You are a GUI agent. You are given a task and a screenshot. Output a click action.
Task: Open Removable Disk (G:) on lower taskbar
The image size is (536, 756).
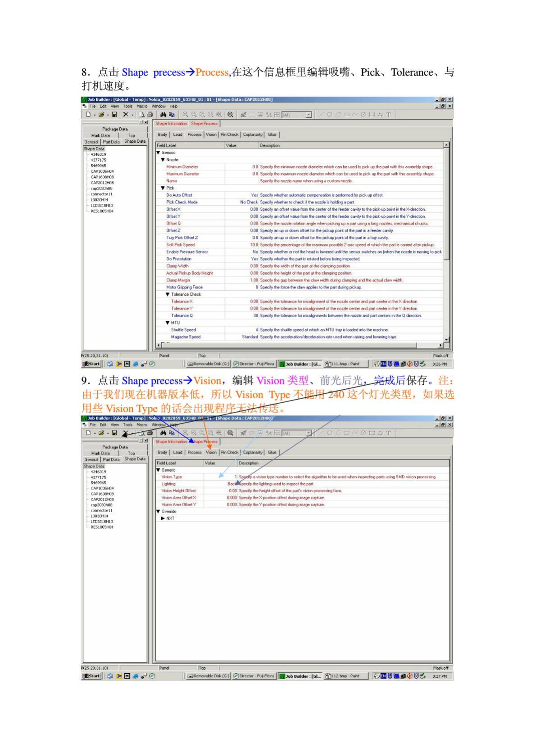(x=208, y=676)
